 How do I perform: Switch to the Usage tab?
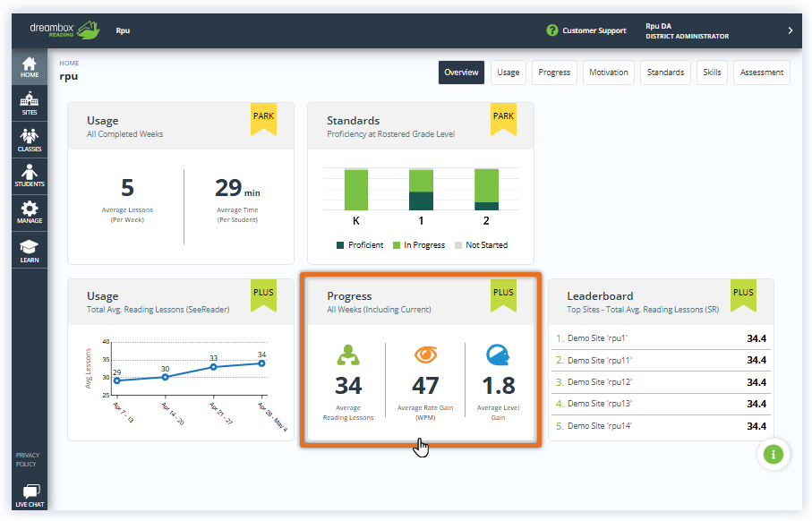[508, 73]
